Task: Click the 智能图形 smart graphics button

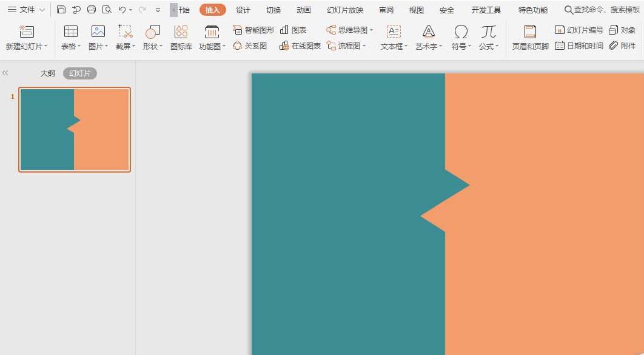Action: point(253,30)
